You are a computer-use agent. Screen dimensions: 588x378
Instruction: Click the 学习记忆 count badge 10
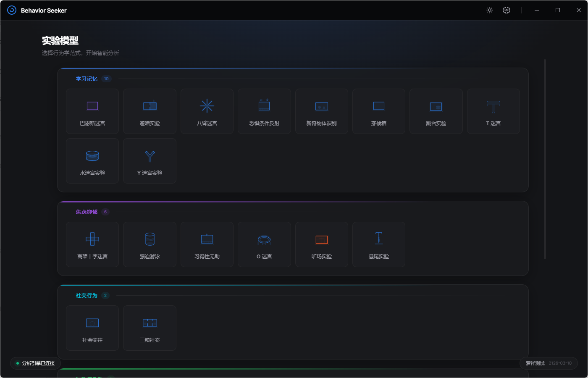106,79
